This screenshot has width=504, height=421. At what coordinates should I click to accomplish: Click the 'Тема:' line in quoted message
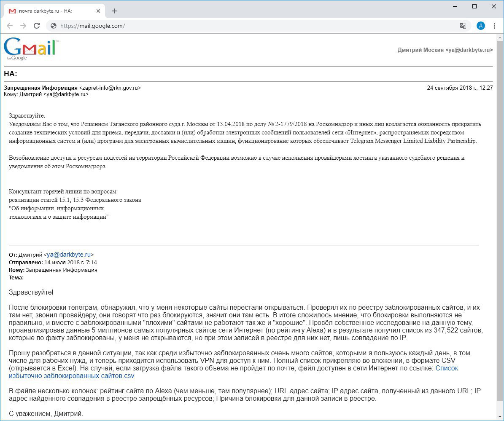16,278
